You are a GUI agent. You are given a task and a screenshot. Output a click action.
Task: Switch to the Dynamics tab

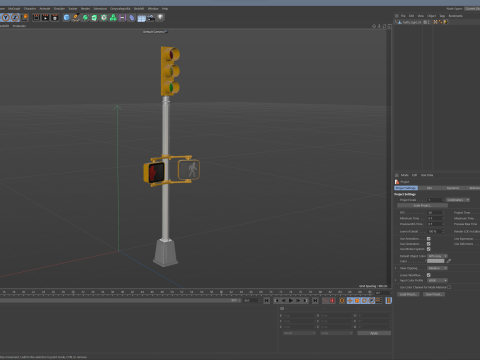coord(453,188)
